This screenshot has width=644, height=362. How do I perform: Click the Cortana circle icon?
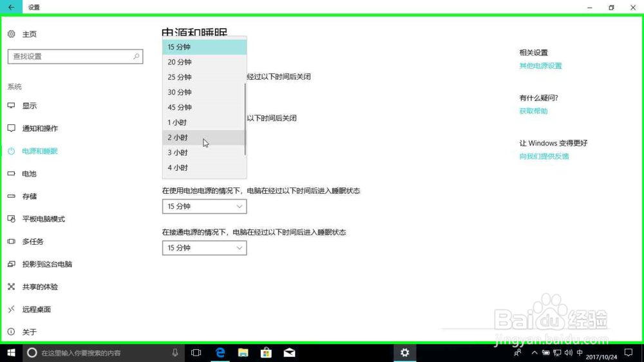[32, 353]
